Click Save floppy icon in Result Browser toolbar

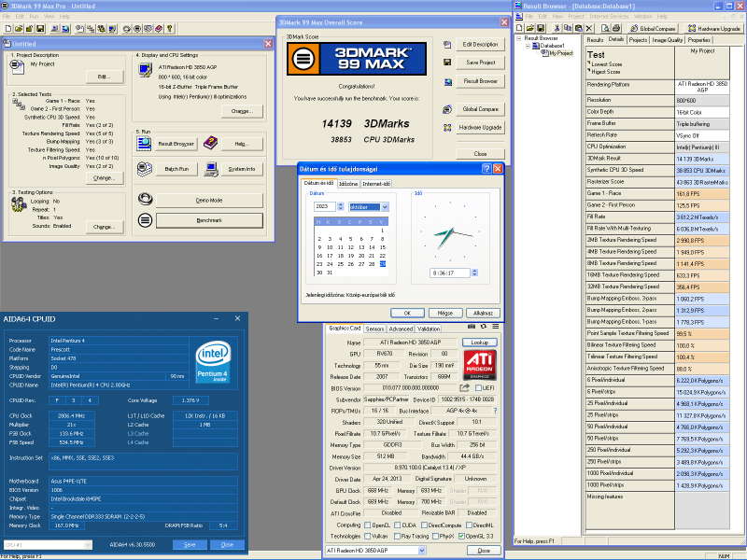tap(541, 29)
